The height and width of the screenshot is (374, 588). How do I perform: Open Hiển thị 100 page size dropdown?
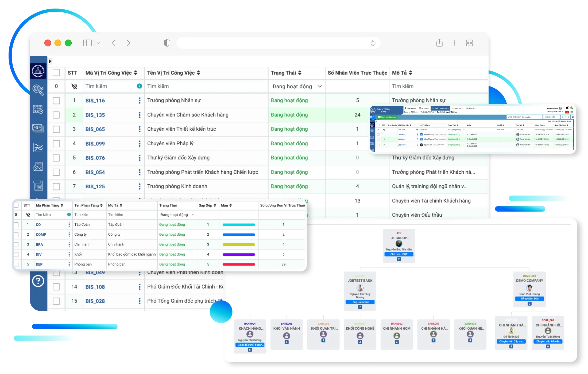[552, 117]
